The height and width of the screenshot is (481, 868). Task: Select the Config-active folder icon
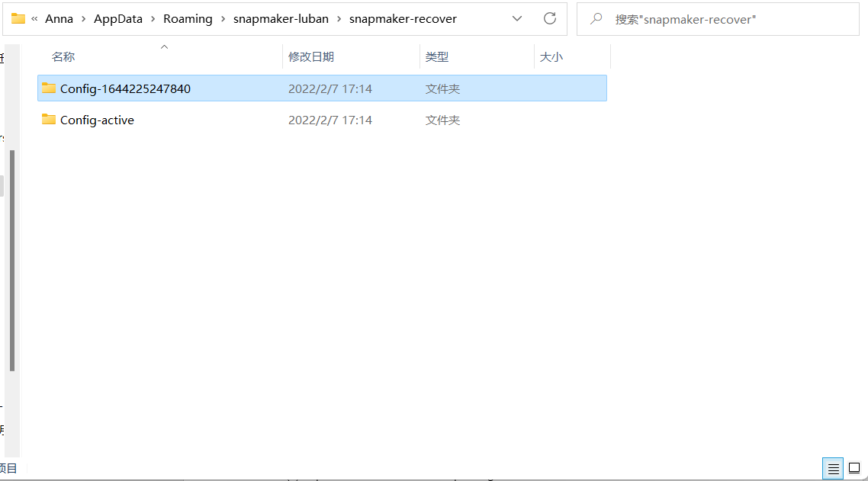[x=49, y=120]
